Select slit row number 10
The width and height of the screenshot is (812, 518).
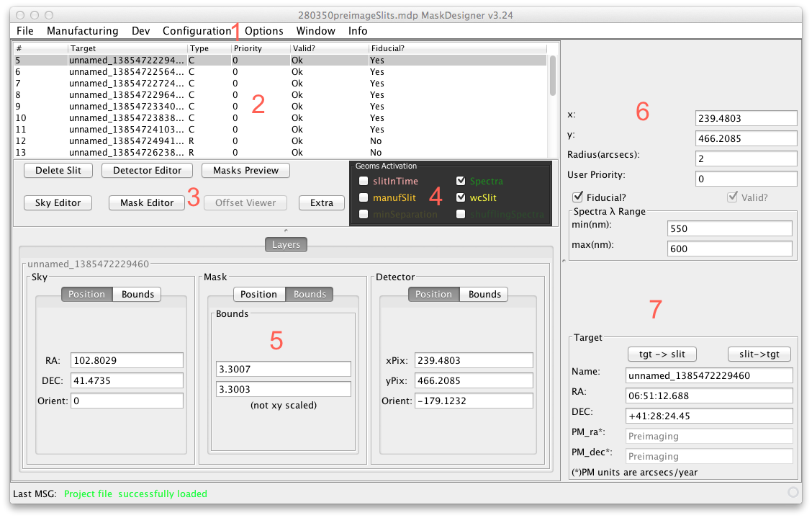(279, 118)
